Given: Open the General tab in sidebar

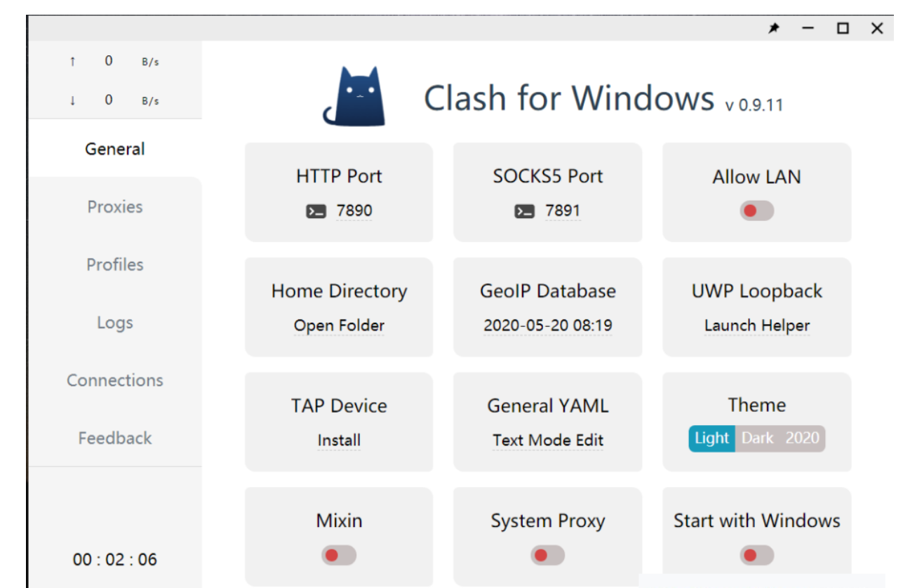Looking at the screenshot, I should click(115, 149).
